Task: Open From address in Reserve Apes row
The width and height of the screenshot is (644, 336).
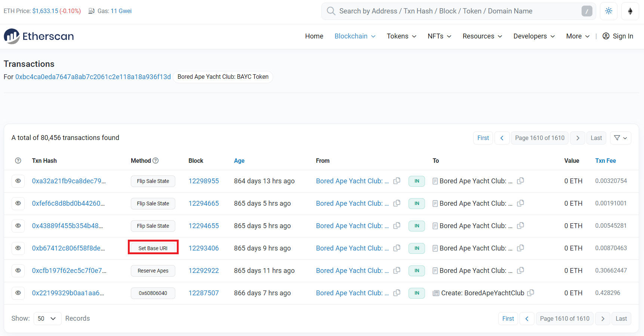Action: click(x=352, y=270)
